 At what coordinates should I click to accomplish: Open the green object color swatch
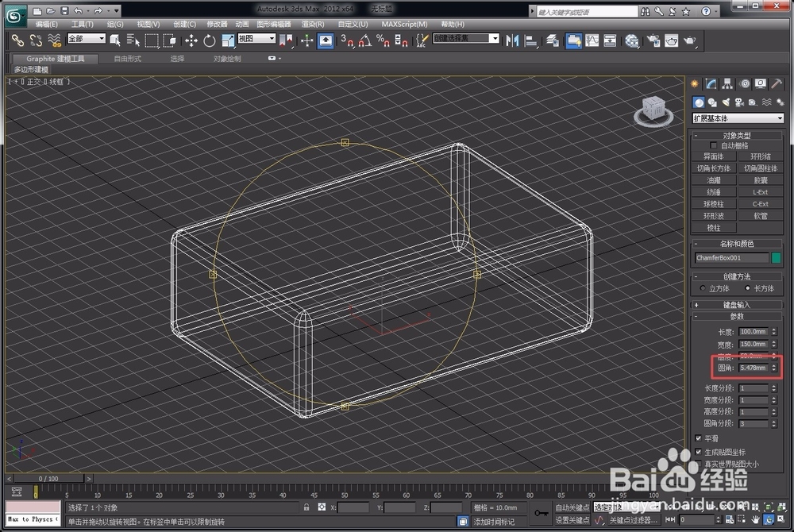[x=777, y=257]
